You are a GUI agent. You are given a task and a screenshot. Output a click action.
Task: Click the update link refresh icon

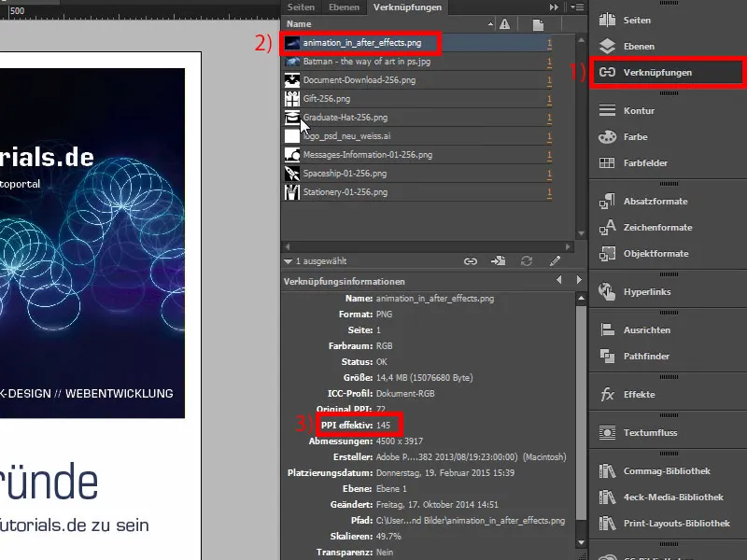(x=527, y=261)
